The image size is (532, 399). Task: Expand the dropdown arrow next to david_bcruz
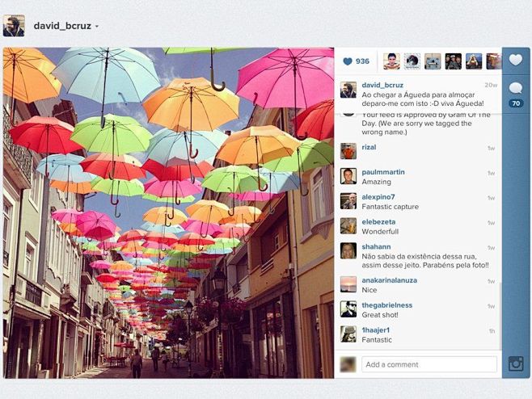click(97, 27)
